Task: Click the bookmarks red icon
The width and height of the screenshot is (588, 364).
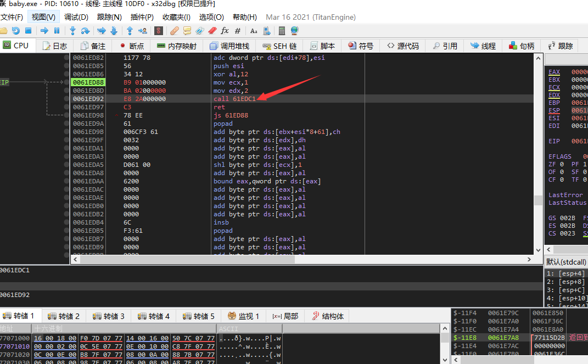Action: coord(212,31)
